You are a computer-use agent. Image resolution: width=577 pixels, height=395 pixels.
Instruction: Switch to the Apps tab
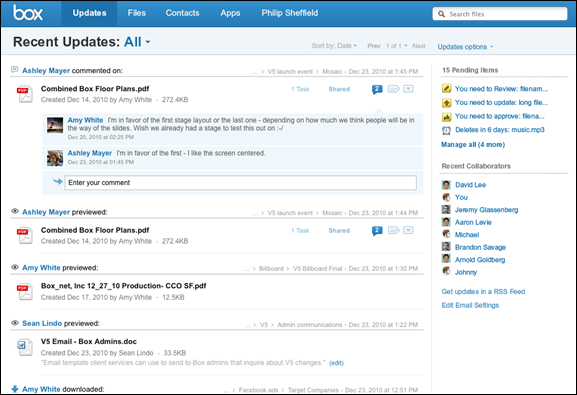[x=230, y=13]
